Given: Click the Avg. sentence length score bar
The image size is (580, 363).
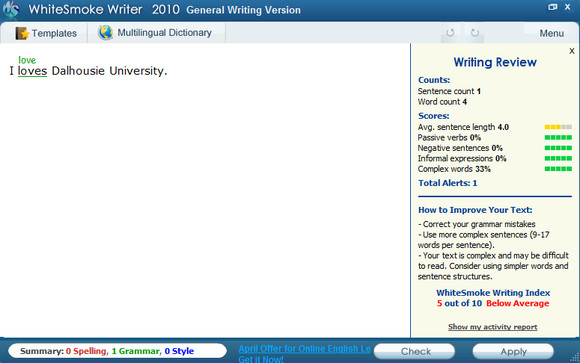Looking at the screenshot, I should tap(558, 127).
